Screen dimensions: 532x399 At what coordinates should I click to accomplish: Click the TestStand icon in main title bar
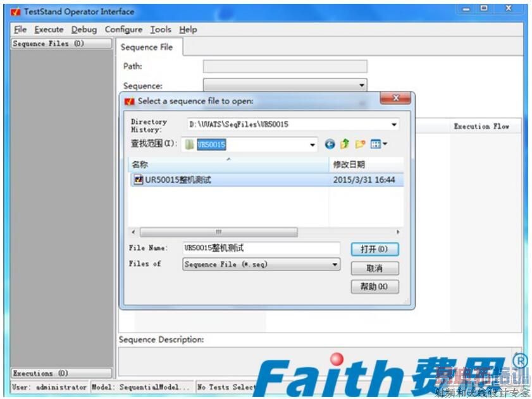click(x=16, y=12)
